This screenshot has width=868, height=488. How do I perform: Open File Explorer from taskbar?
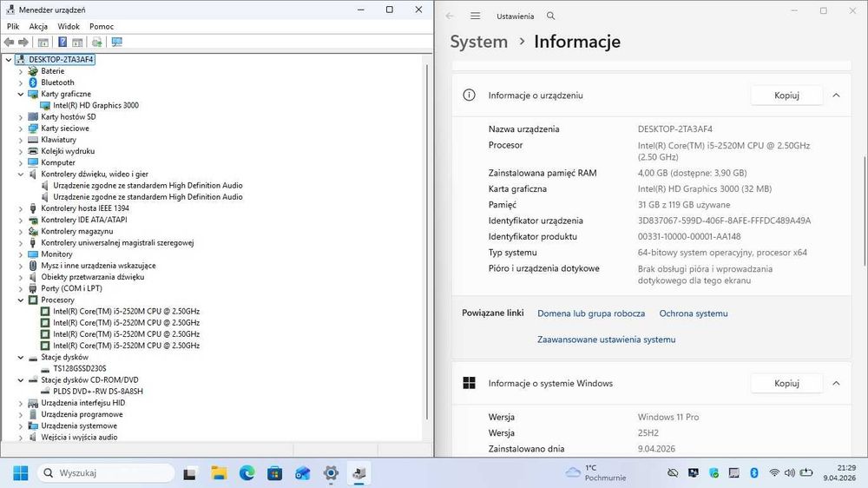[x=220, y=473]
